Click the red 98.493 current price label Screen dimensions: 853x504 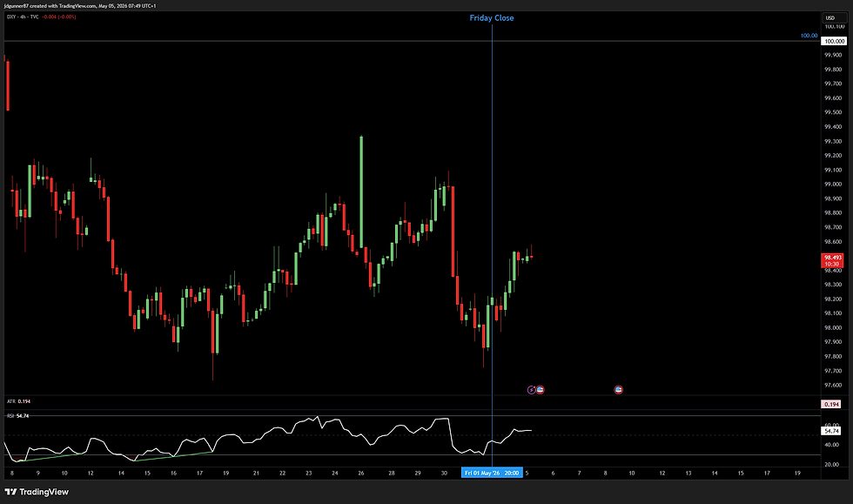(832, 261)
